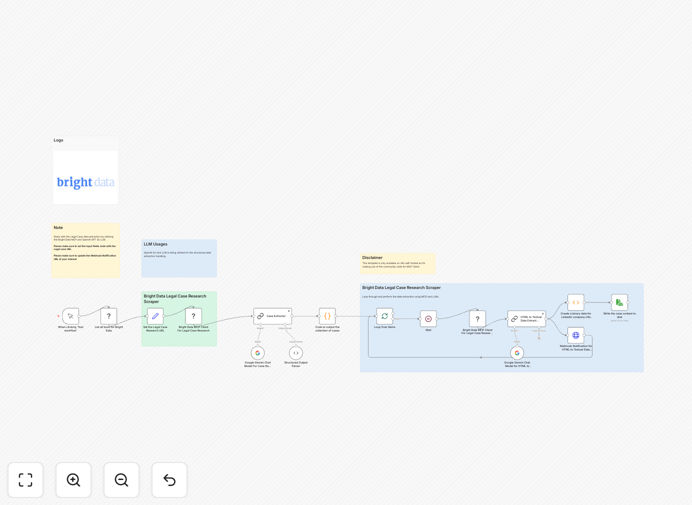Select the Structured Output Parser node
This screenshot has height=505, width=692.
tap(296, 353)
